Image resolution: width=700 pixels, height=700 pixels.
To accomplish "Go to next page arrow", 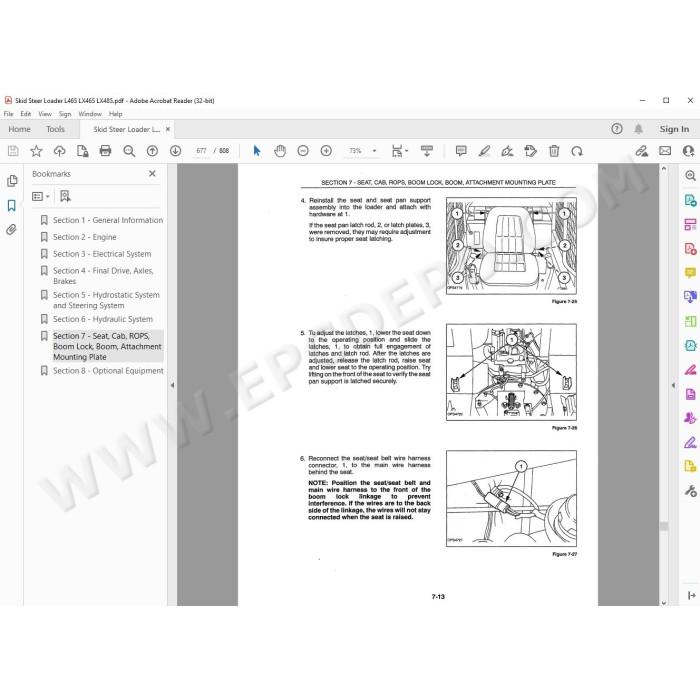I will [x=175, y=151].
